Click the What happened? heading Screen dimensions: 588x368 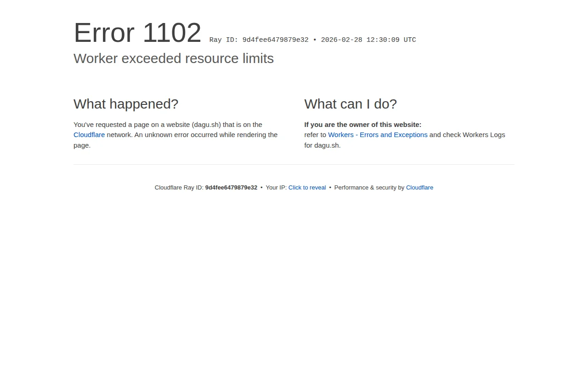point(126,104)
